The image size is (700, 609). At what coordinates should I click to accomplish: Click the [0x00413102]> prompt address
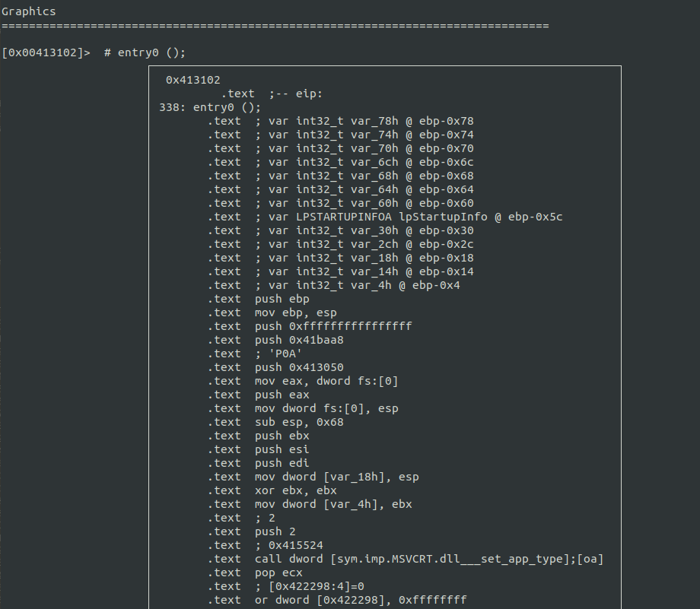click(46, 52)
